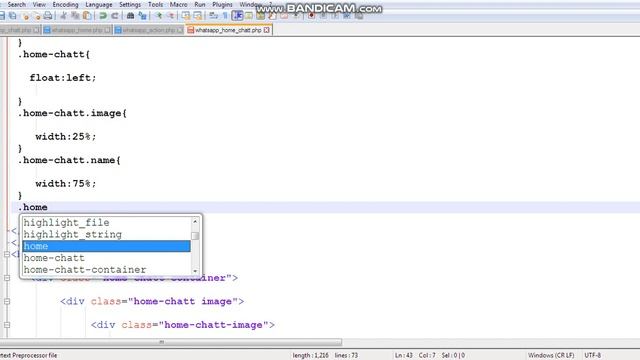This screenshot has width=640, height=360.
Task: Click the Close All toolbar icon
Action: point(37,16)
